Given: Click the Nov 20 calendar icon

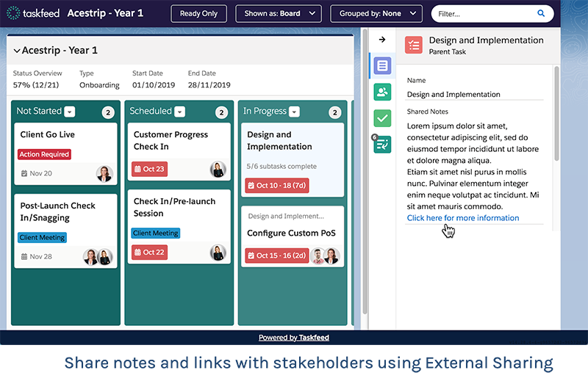Looking at the screenshot, I should tap(24, 173).
